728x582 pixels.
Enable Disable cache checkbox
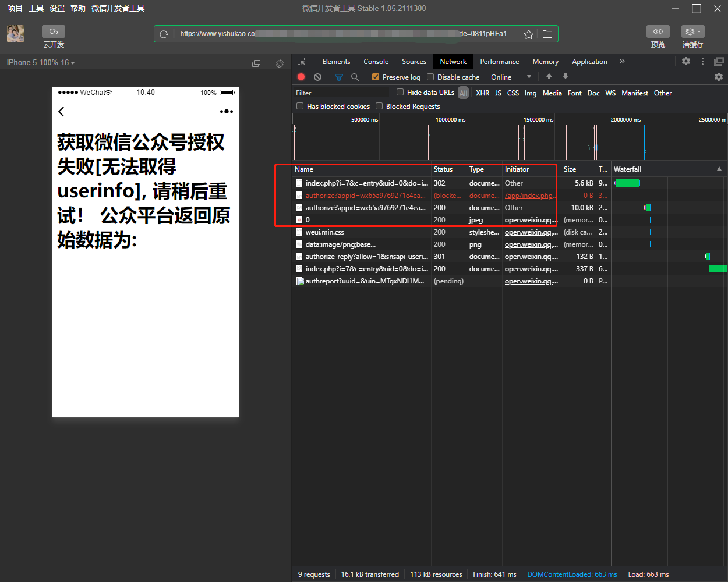(430, 77)
